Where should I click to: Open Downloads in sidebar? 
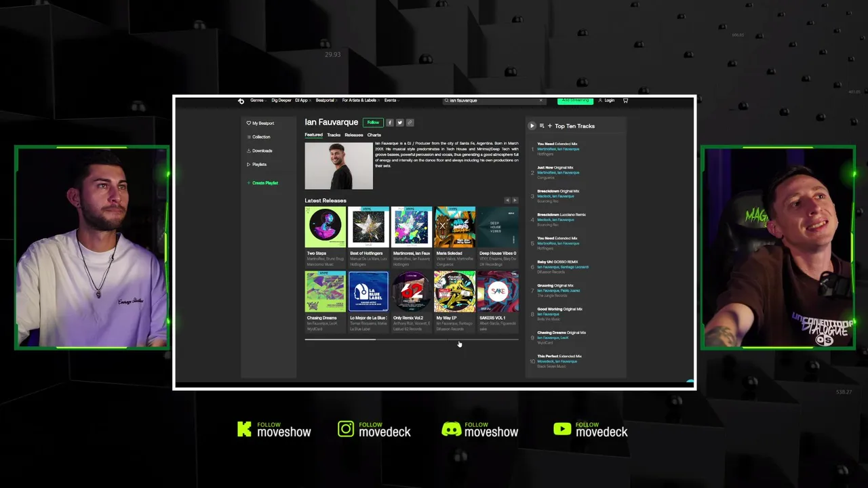point(260,150)
